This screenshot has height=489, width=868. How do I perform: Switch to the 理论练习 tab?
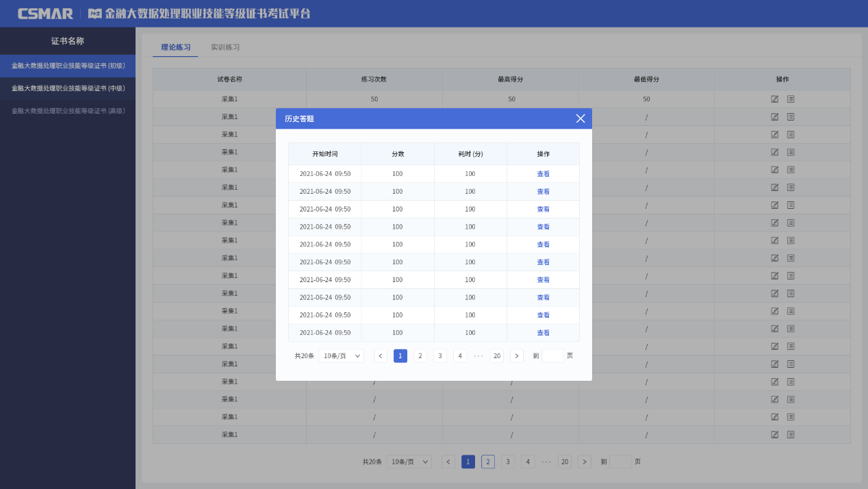coord(175,47)
